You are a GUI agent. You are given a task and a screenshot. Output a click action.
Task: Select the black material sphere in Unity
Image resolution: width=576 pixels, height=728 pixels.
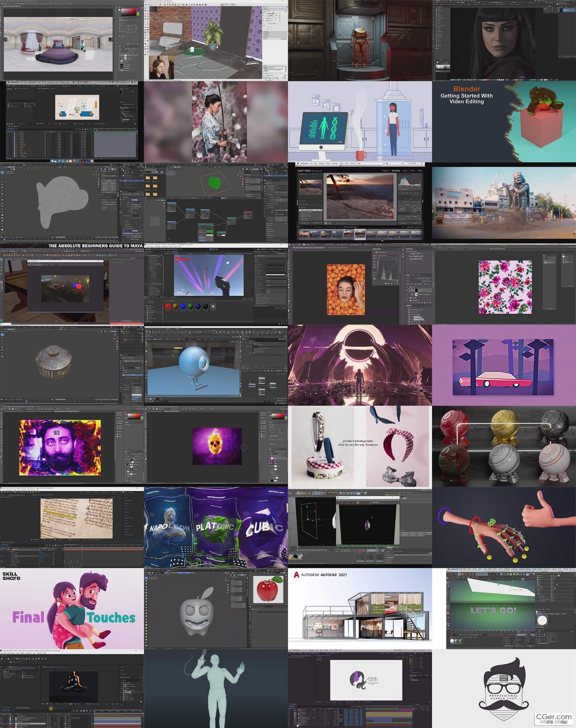pyautogui.click(x=206, y=307)
